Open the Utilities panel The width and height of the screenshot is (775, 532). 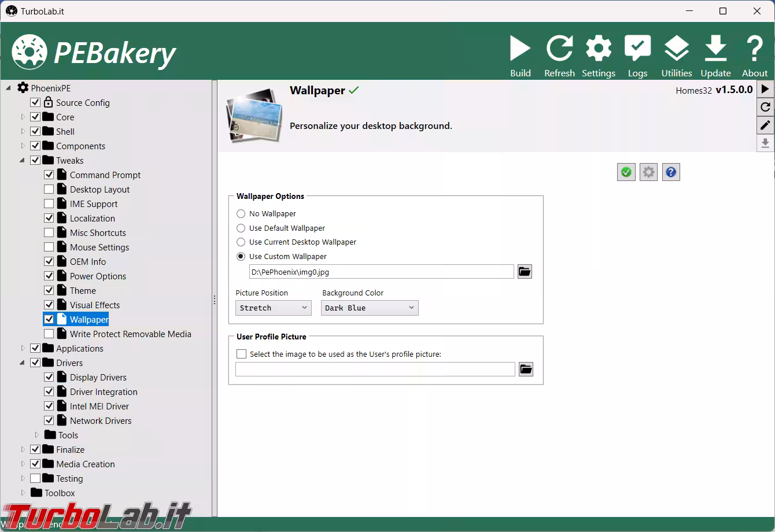(676, 56)
